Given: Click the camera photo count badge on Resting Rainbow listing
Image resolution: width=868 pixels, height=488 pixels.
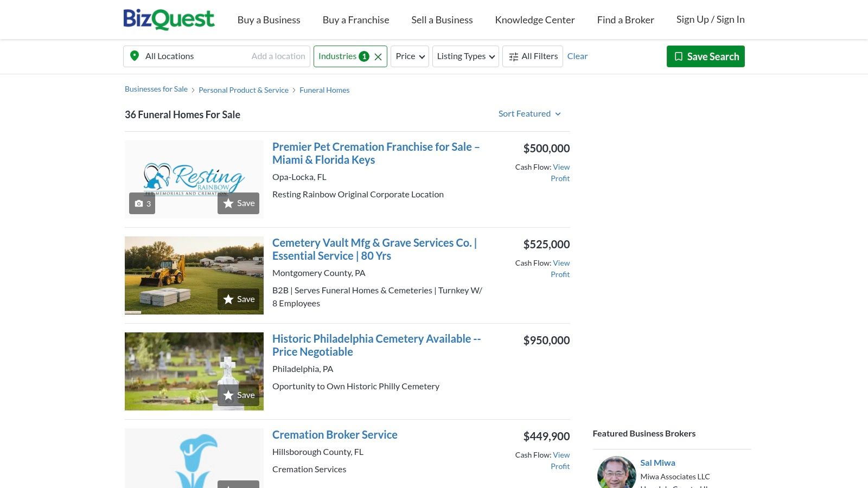Looking at the screenshot, I should pos(142,203).
